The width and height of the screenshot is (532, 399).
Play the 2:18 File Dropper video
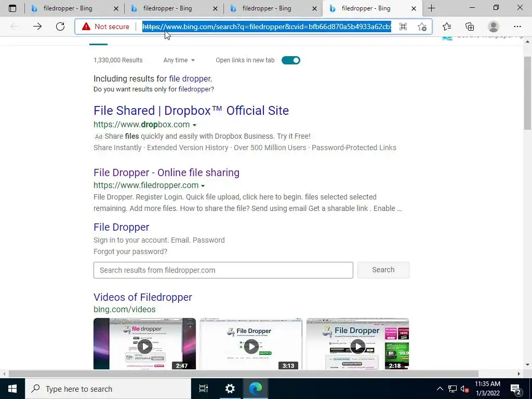(357, 344)
